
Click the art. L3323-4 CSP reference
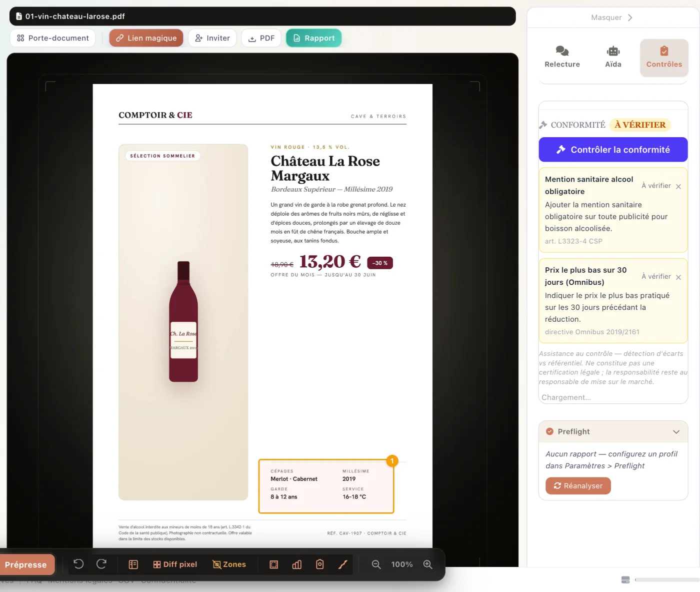point(573,241)
